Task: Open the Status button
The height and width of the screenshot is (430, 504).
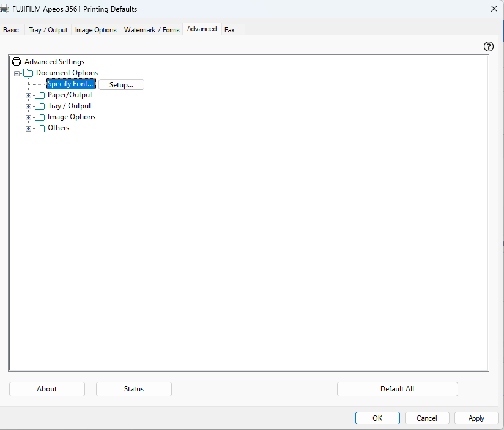Action: click(133, 389)
